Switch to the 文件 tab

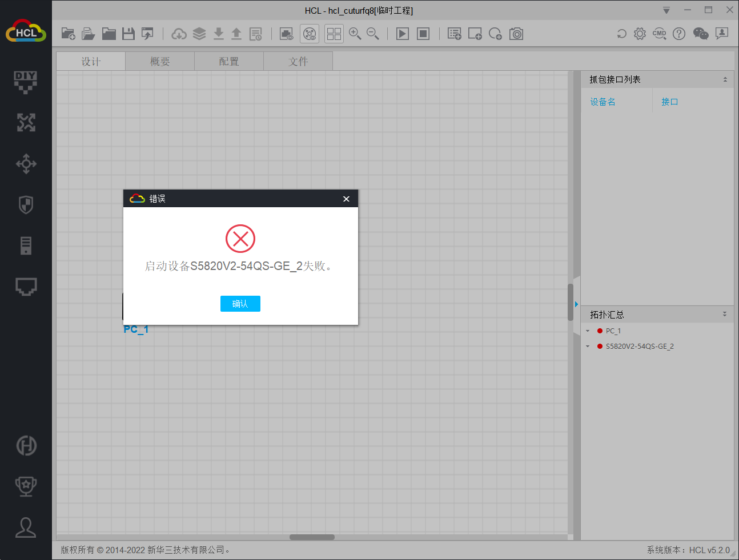pos(298,62)
